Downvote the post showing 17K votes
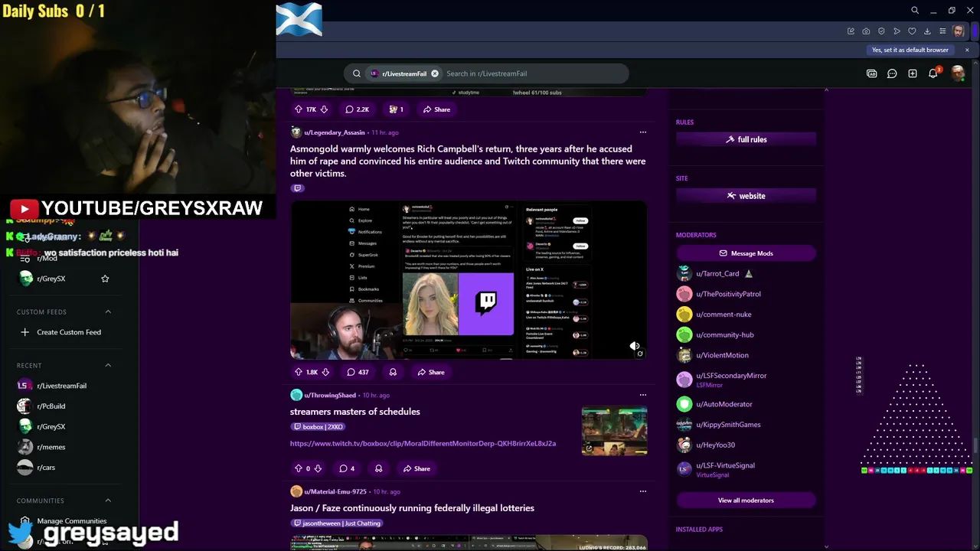Image resolution: width=980 pixels, height=551 pixels. (324, 109)
